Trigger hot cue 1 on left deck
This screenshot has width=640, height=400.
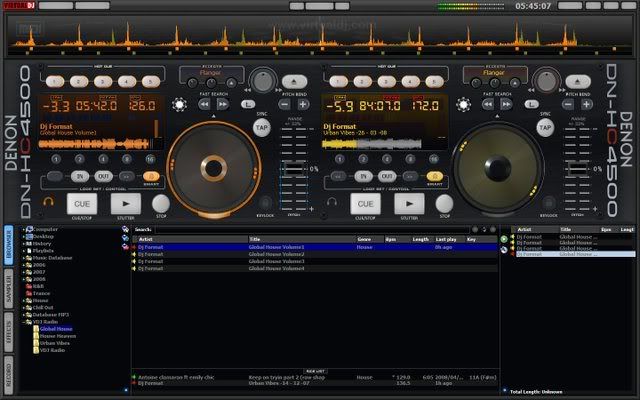point(55,82)
